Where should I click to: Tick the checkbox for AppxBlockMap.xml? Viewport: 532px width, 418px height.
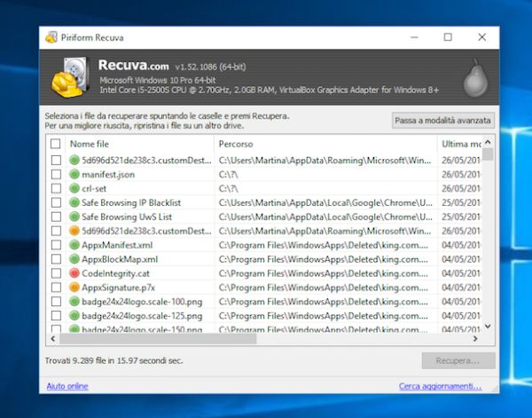coord(56,259)
